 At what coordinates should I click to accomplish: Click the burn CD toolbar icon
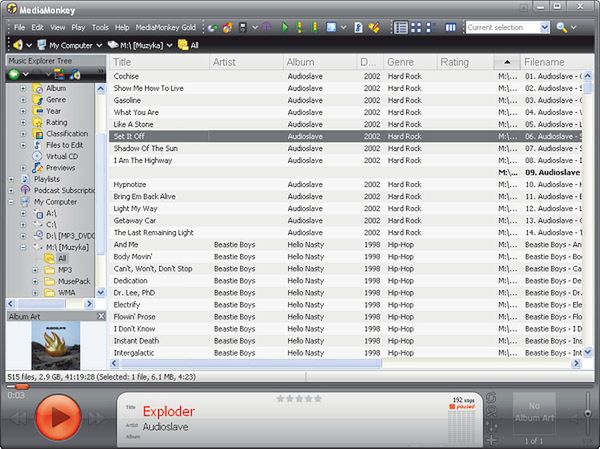(227, 27)
